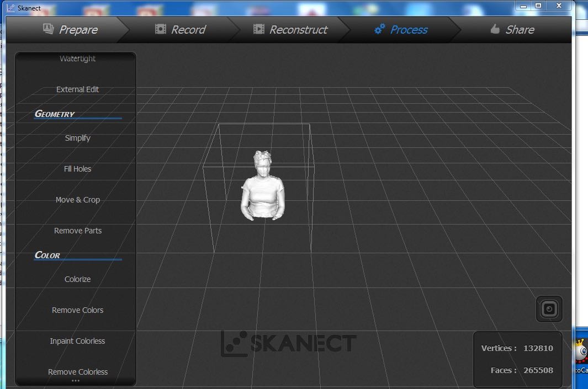Choose Fill Holes
Image resolution: width=588 pixels, height=389 pixels.
click(x=77, y=169)
